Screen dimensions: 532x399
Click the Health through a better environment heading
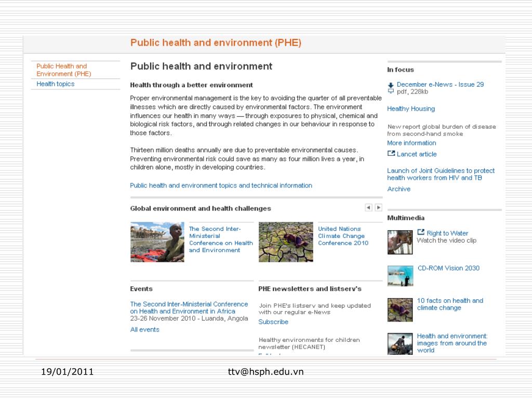pyautogui.click(x=191, y=85)
